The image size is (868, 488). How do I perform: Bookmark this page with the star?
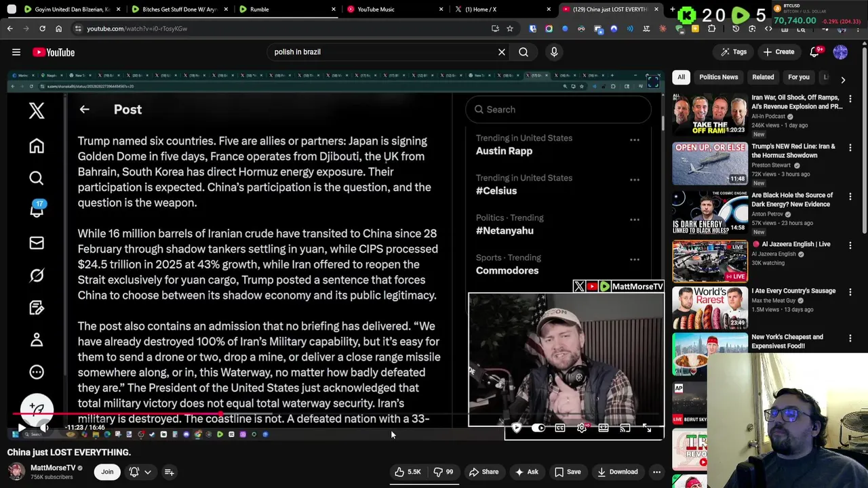pos(510,28)
